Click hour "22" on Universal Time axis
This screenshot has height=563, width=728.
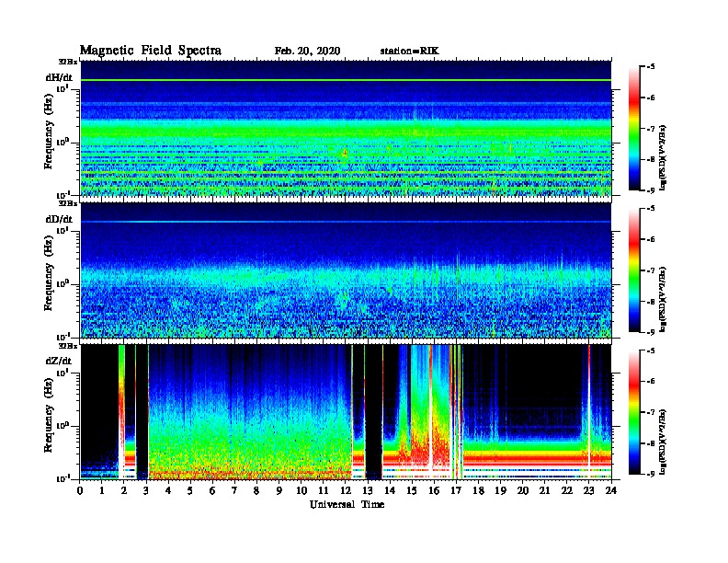pos(567,490)
